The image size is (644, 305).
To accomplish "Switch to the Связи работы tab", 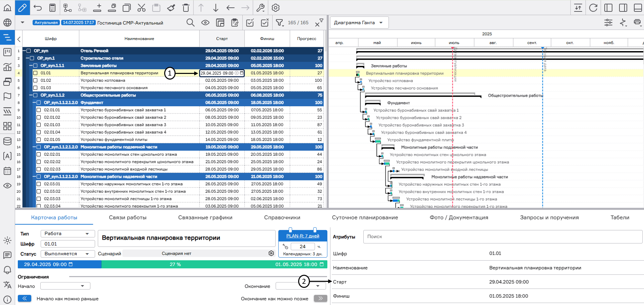I will point(128,217).
